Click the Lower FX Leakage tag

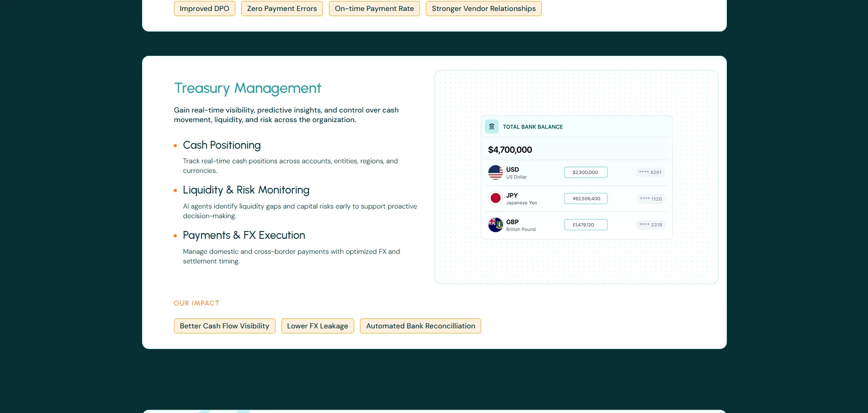click(x=318, y=326)
